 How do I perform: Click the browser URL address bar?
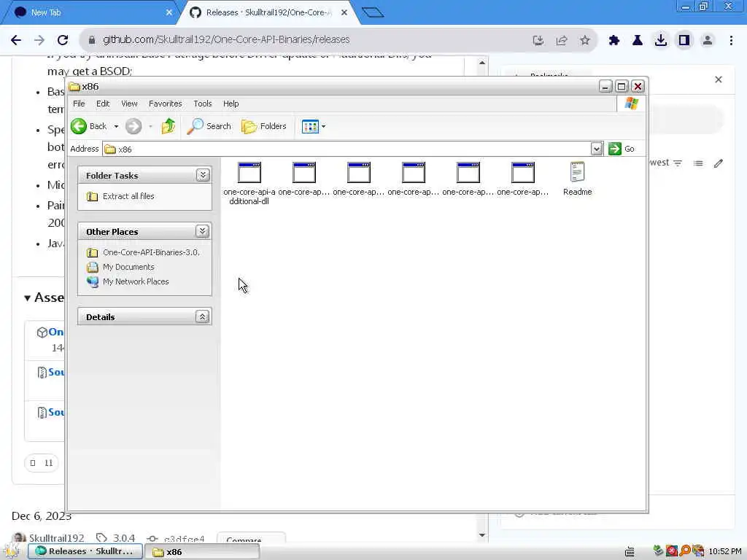click(x=305, y=39)
